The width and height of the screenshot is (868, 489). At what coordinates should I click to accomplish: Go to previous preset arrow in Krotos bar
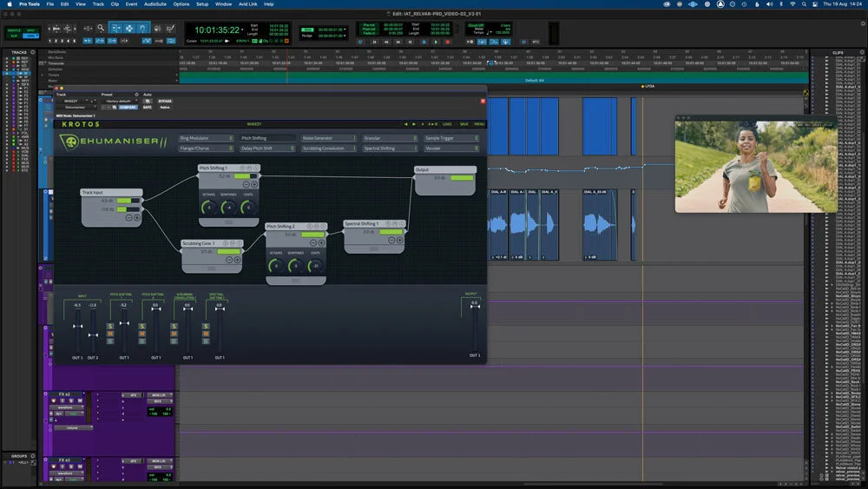click(x=406, y=124)
